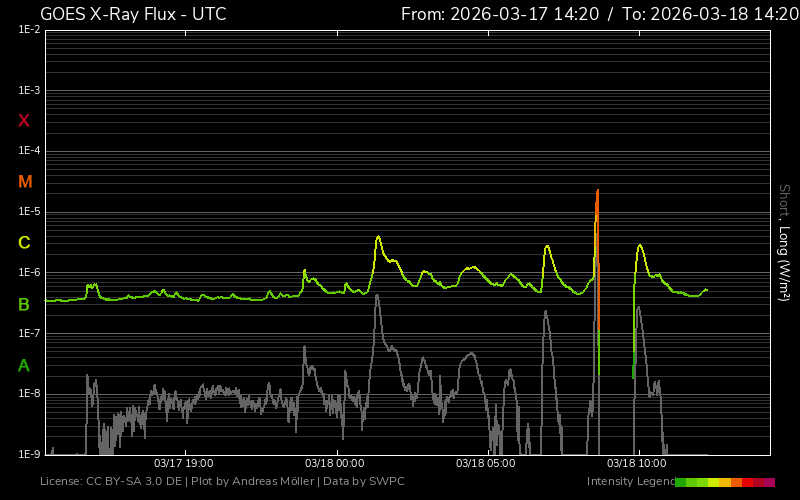Click the Intensity Legend color bar
The image size is (800, 500).
pyautogui.click(x=724, y=482)
